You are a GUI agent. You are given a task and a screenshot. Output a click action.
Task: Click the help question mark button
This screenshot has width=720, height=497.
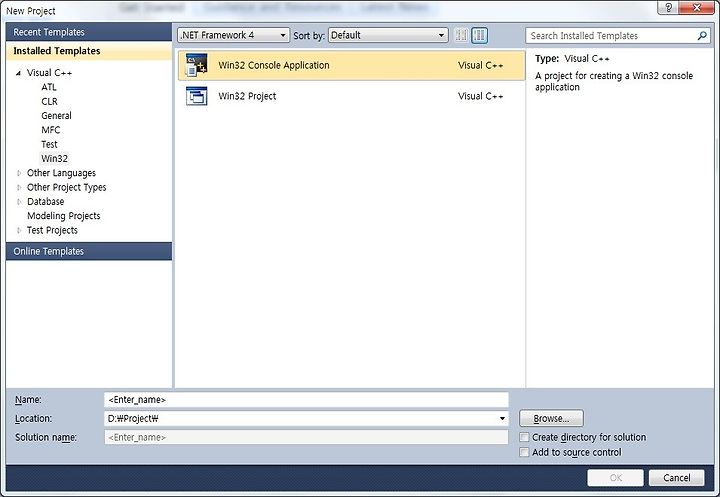tap(669, 7)
